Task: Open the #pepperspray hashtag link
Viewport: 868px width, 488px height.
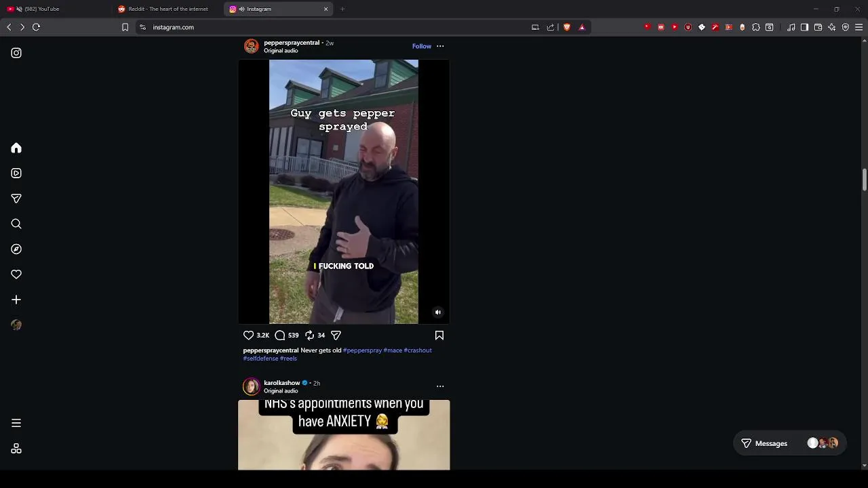Action: (362, 350)
